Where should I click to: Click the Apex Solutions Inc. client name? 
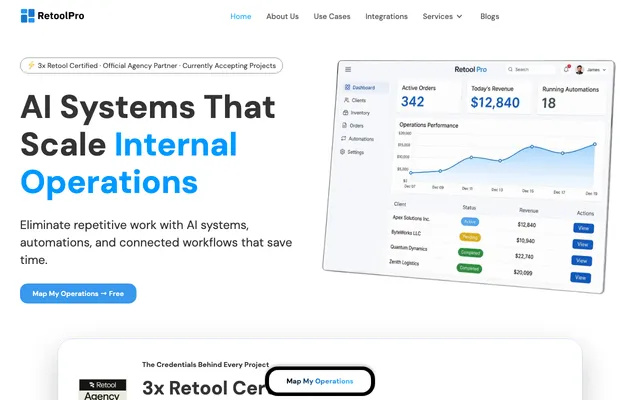411,218
